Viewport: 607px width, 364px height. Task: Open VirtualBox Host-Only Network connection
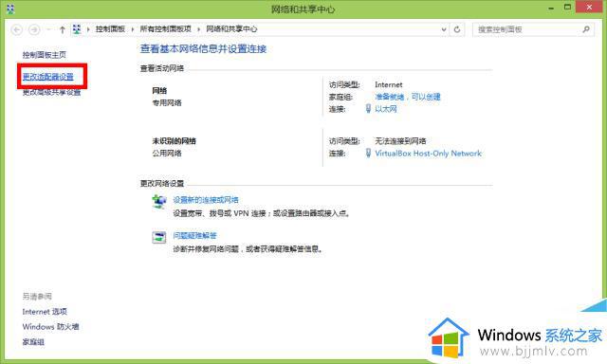428,154
